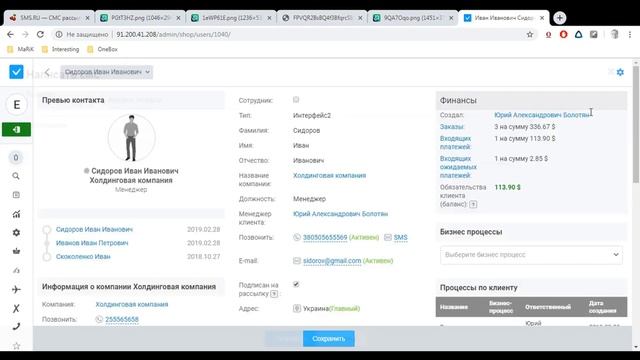Click the sidorov@gmail.com email link
Viewport: 640px width, 360px height.
pos(332,261)
